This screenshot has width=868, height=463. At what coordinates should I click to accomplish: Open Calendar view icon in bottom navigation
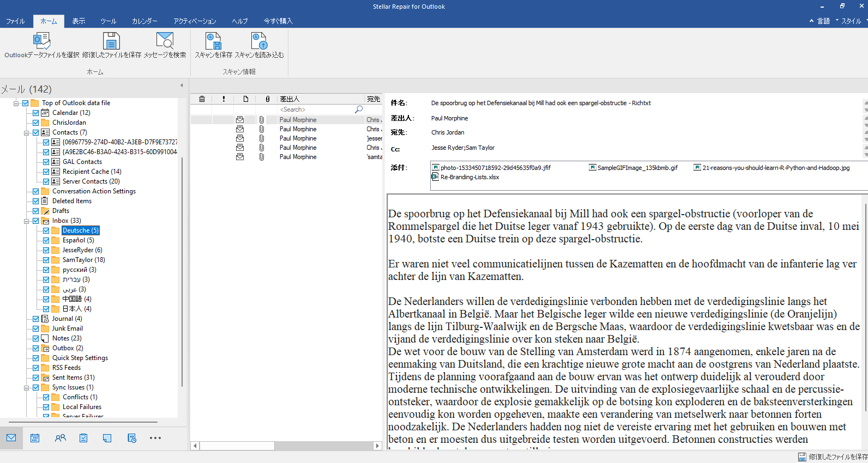(x=35, y=438)
